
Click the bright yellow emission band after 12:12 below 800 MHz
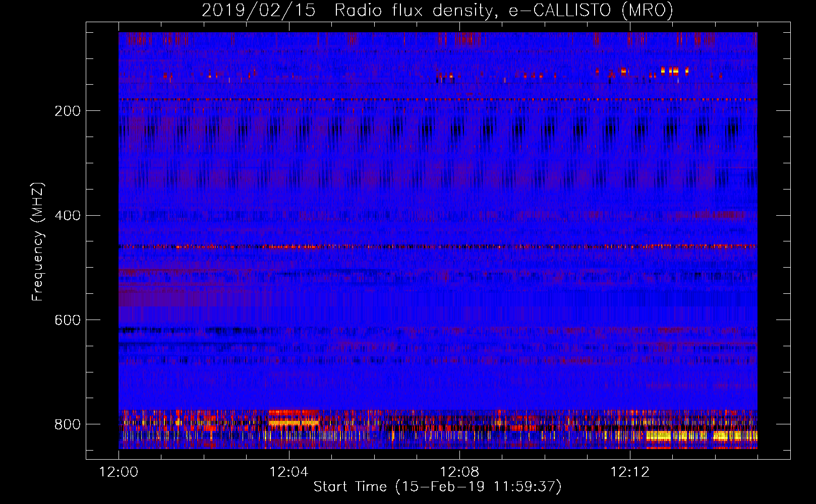pyautogui.click(x=701, y=436)
